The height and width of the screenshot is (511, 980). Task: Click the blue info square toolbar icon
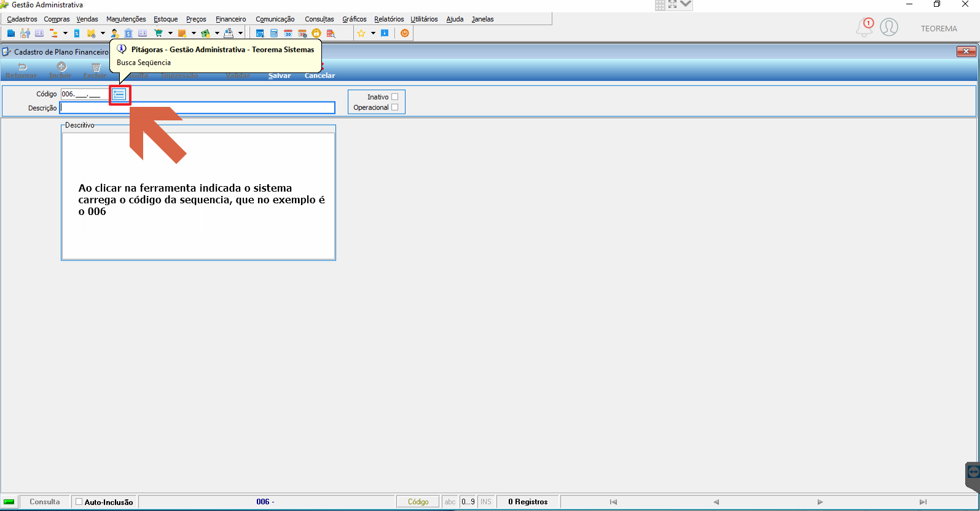[385, 33]
